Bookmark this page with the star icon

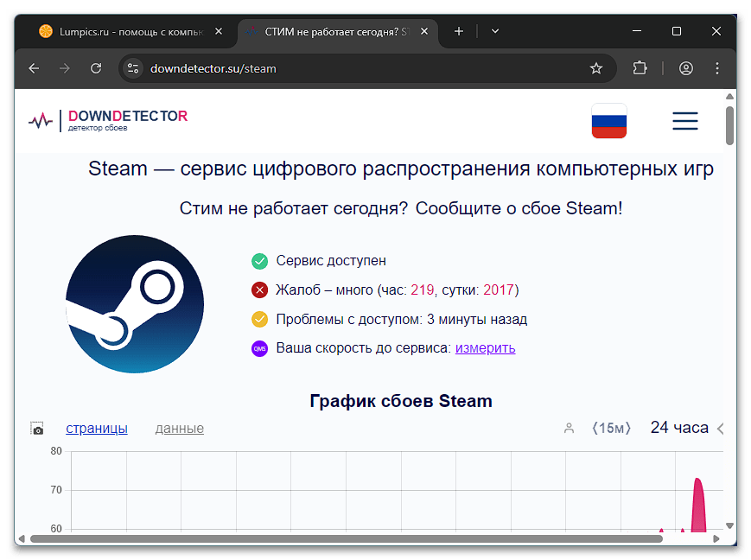[x=595, y=68]
